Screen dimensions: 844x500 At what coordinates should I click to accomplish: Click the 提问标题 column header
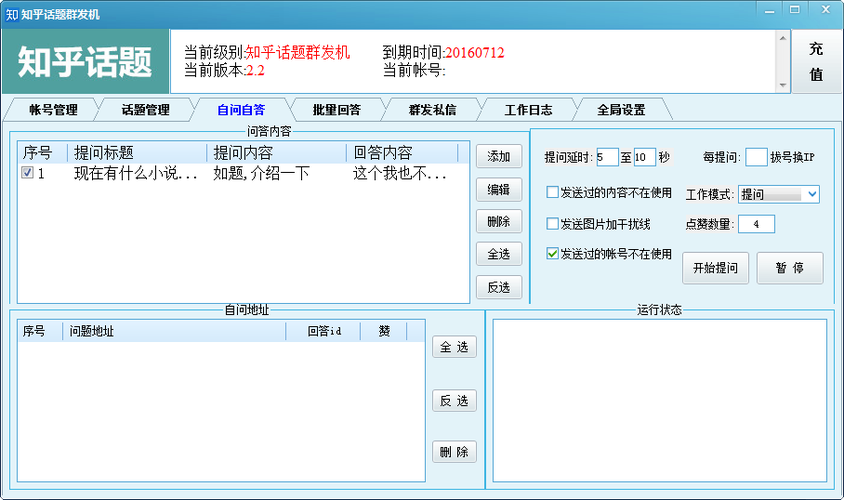click(137, 153)
